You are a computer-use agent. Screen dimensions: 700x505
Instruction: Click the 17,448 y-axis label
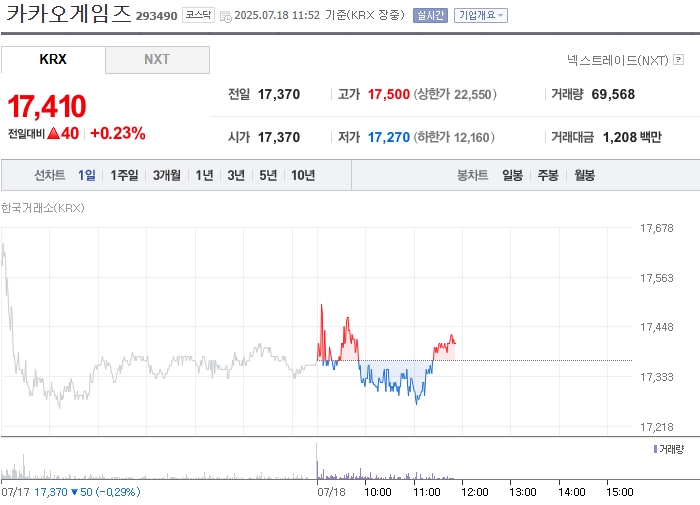pyautogui.click(x=656, y=327)
